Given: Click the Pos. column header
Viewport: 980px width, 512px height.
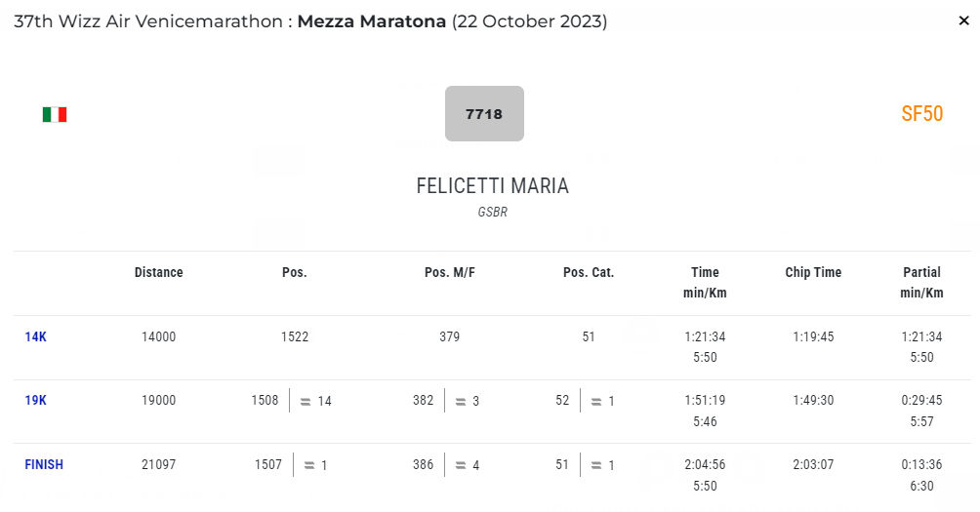Looking at the screenshot, I should [295, 273].
